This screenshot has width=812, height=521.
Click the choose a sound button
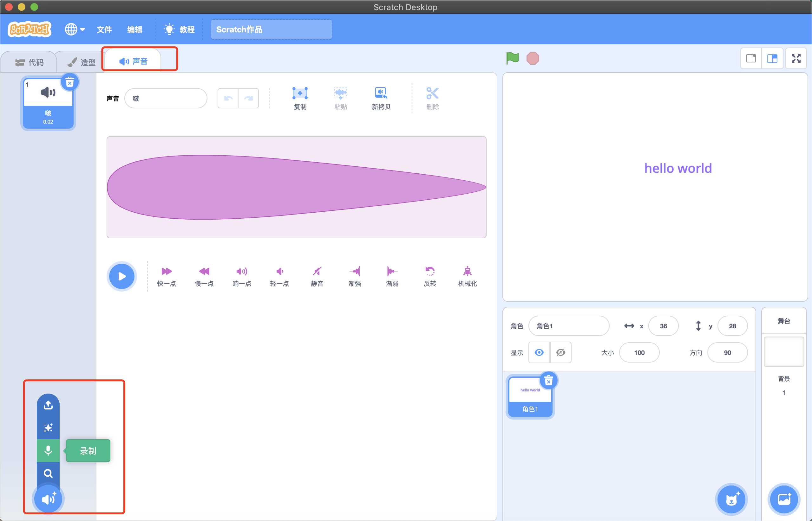48,499
